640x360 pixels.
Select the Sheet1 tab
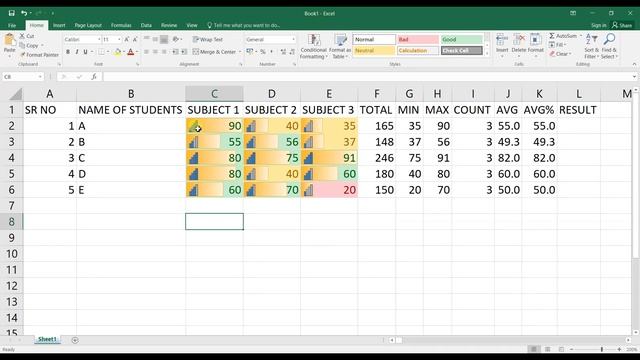(x=47, y=339)
